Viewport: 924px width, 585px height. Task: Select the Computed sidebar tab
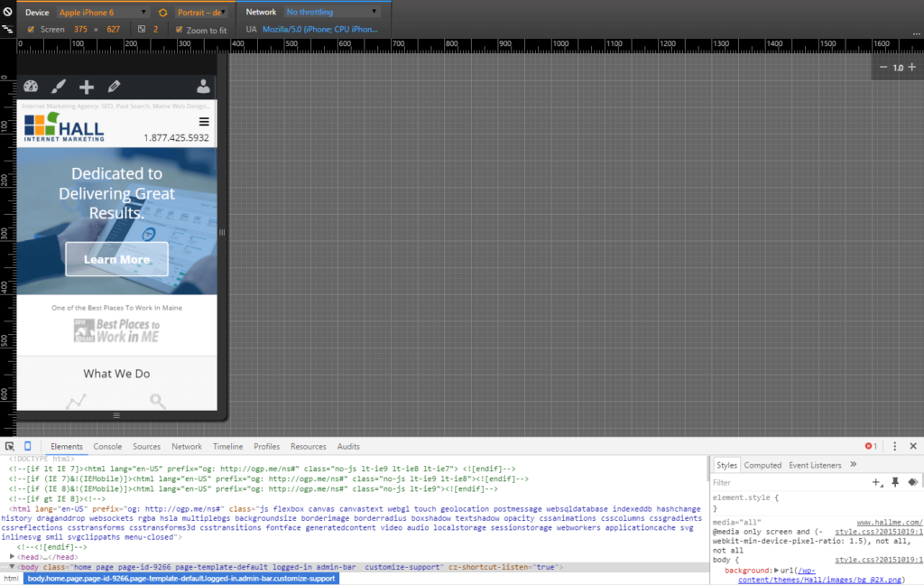click(762, 465)
